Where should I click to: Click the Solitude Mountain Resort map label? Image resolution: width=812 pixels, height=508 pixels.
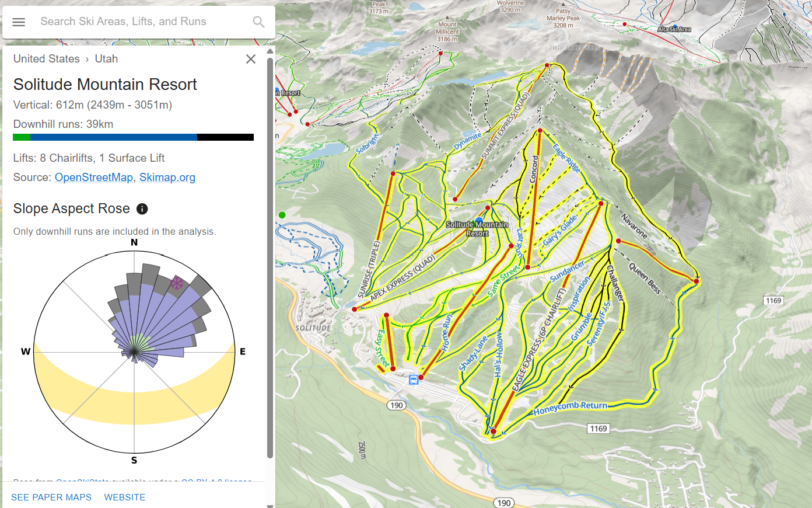(x=477, y=229)
